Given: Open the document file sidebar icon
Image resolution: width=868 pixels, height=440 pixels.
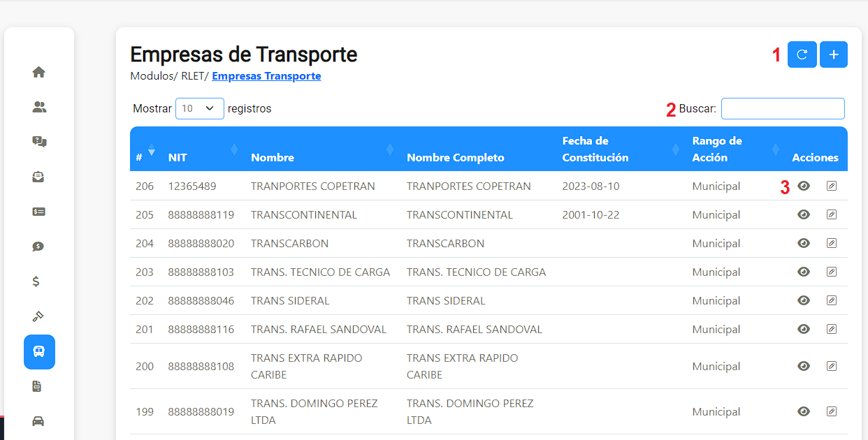Looking at the screenshot, I should 37,386.
